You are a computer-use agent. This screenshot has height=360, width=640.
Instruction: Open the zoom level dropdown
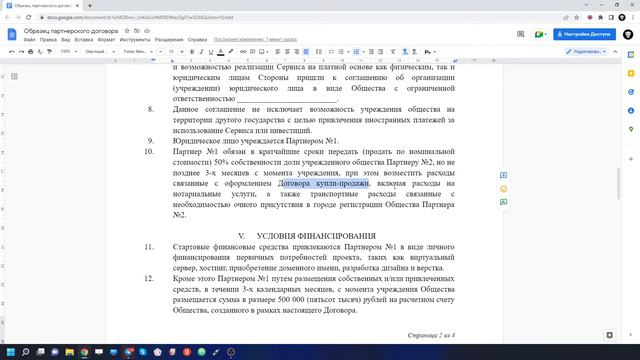(x=69, y=52)
